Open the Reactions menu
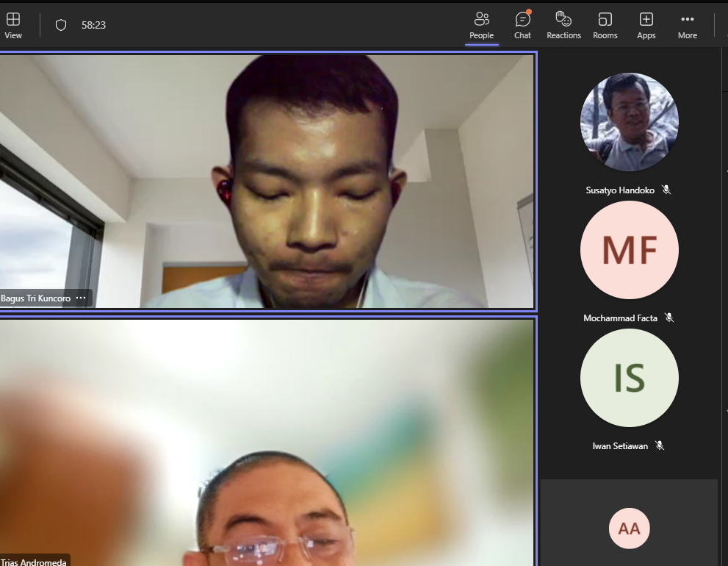728x566 pixels. pyautogui.click(x=563, y=24)
